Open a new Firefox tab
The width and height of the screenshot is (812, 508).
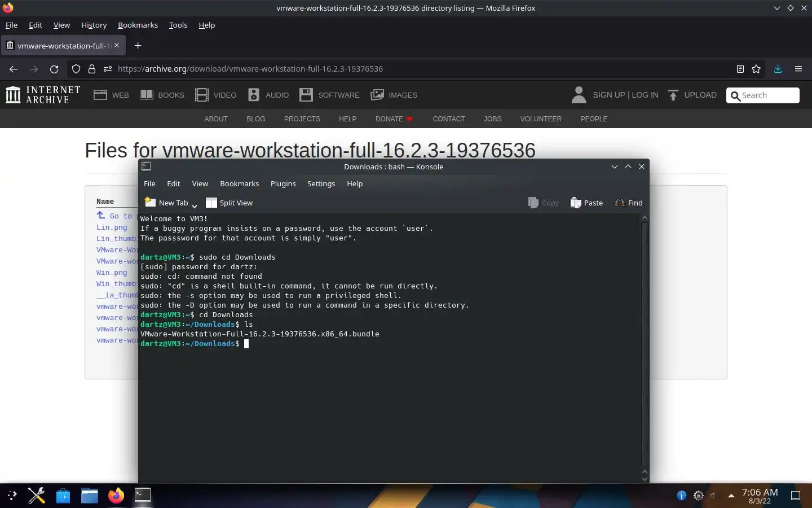coord(138,45)
